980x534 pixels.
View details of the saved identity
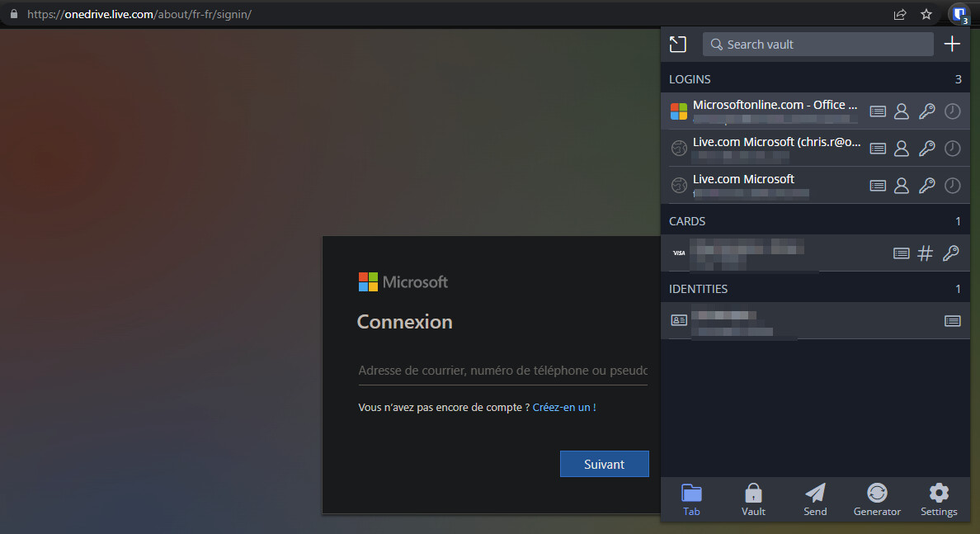(x=952, y=320)
